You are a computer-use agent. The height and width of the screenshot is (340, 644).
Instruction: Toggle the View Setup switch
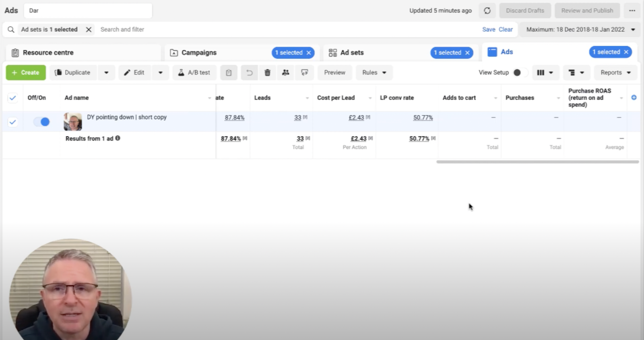coord(520,72)
